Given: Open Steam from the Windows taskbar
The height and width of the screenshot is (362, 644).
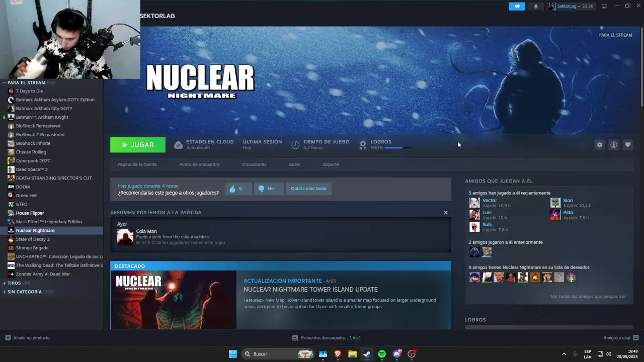Looking at the screenshot, I should [x=367, y=354].
